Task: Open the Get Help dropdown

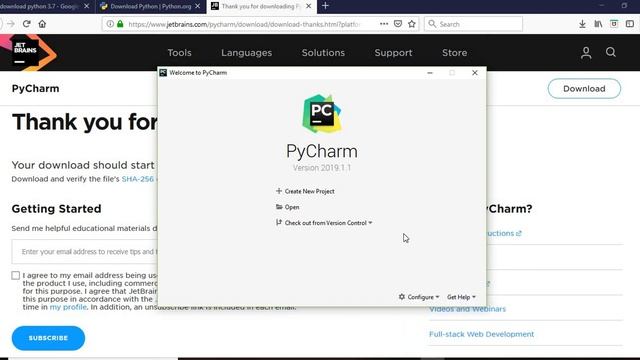Action: coord(461,297)
